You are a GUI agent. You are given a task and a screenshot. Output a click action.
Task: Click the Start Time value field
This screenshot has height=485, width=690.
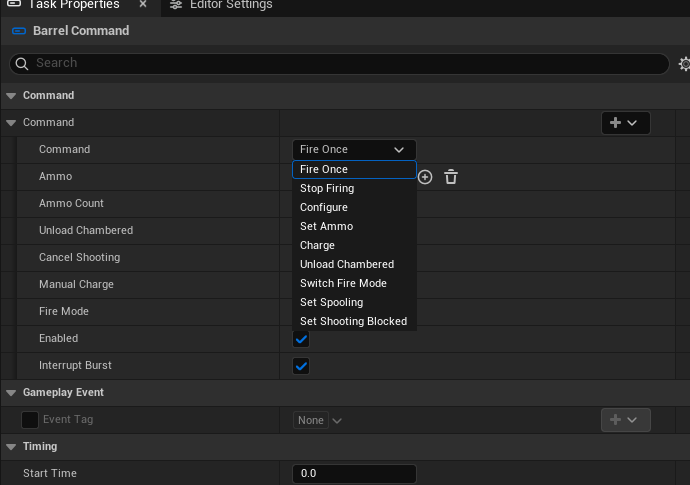(354, 474)
